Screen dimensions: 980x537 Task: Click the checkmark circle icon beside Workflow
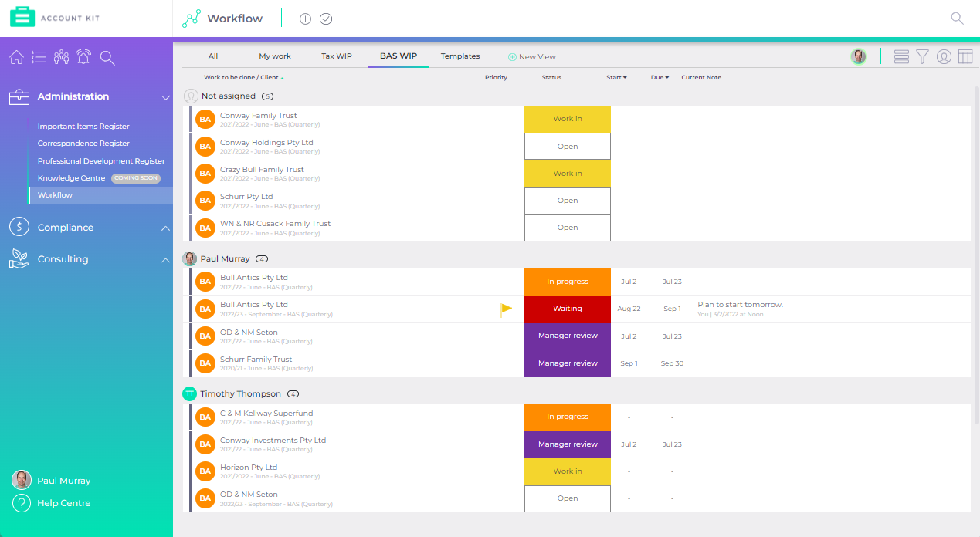(326, 19)
